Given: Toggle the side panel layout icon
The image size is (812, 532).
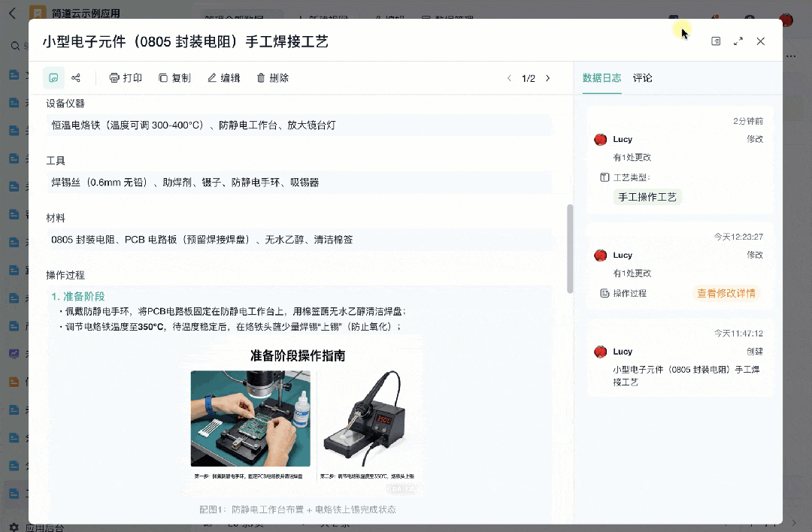Looking at the screenshot, I should click(x=716, y=41).
